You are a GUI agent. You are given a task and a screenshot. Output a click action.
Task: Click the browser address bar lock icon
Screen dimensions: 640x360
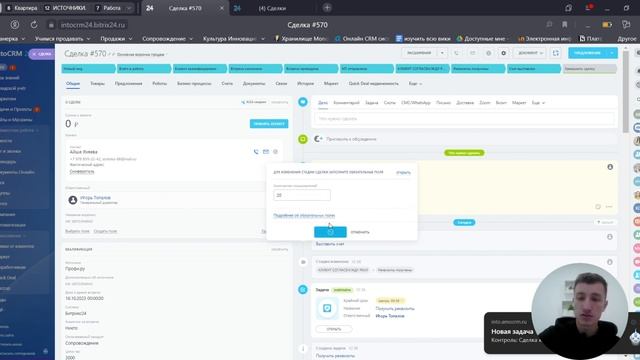51,25
